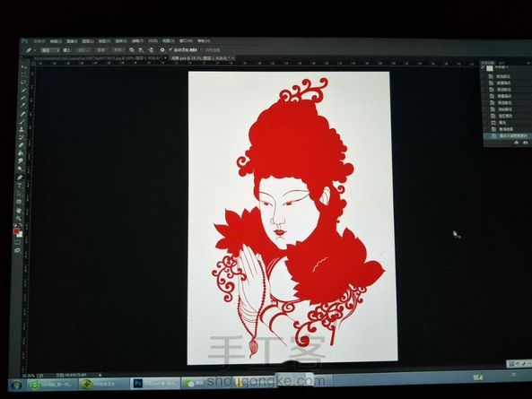532x399 pixels.
Task: Select the Horizontal Type tool
Action: (20, 186)
